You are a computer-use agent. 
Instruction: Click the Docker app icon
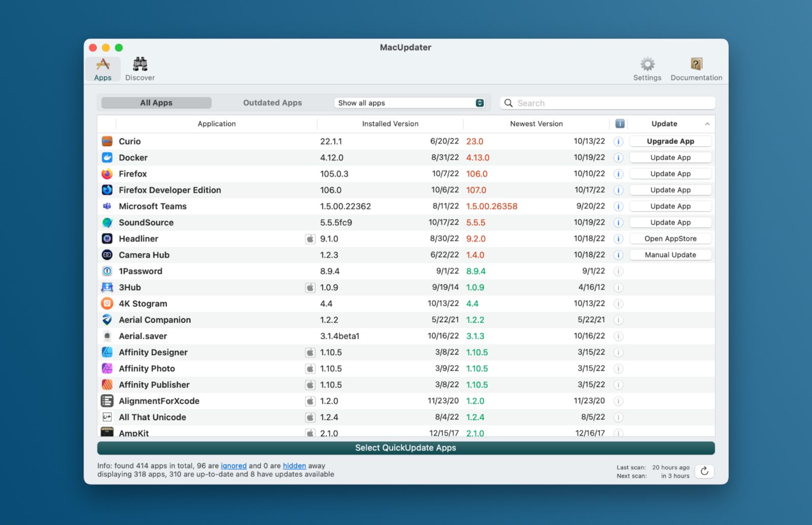tap(107, 158)
